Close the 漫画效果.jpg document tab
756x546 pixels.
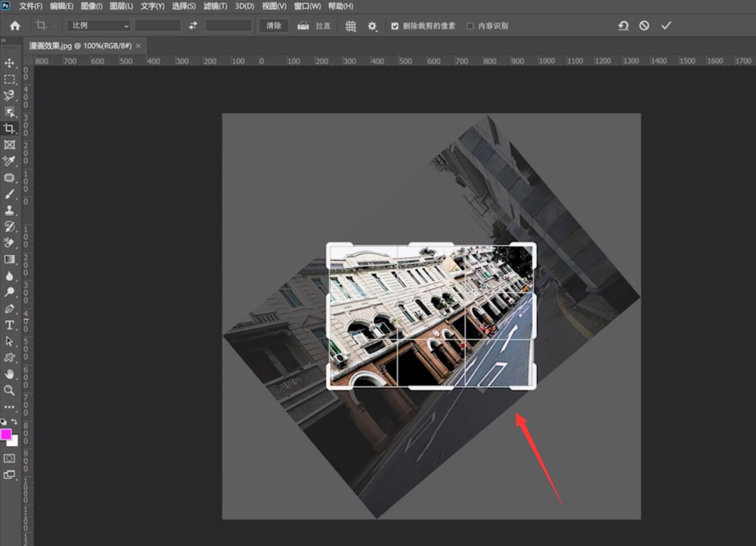pyautogui.click(x=139, y=46)
